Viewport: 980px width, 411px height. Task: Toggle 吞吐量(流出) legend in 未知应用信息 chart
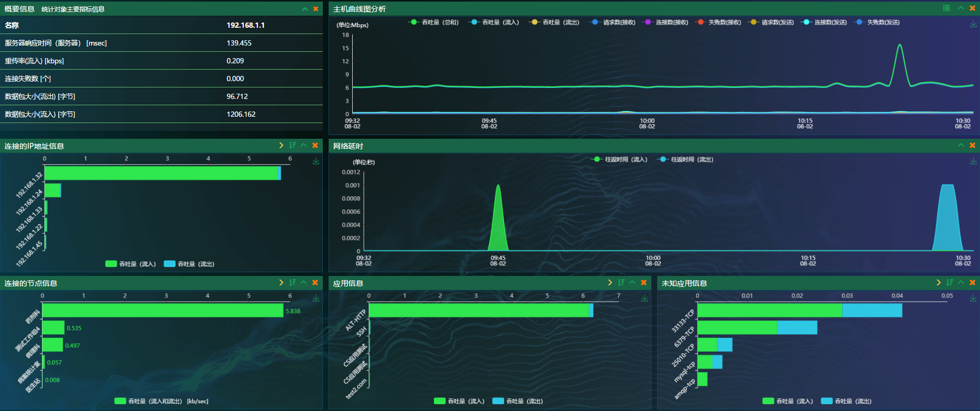tap(846, 401)
